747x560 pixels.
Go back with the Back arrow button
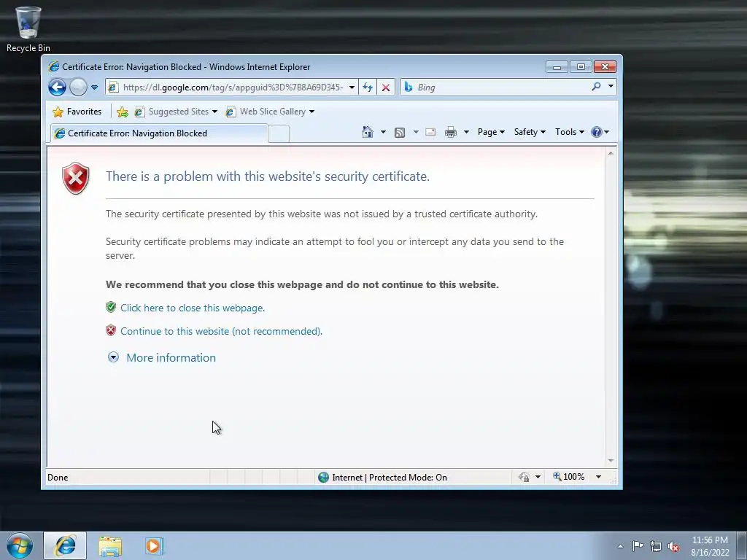pos(57,87)
